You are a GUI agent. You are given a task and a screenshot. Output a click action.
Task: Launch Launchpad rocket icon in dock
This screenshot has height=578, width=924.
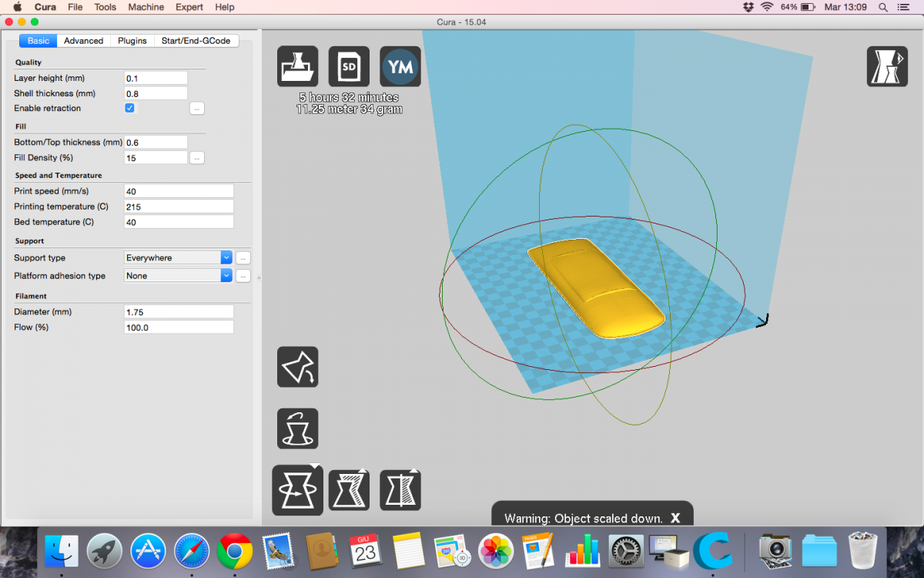click(x=105, y=552)
